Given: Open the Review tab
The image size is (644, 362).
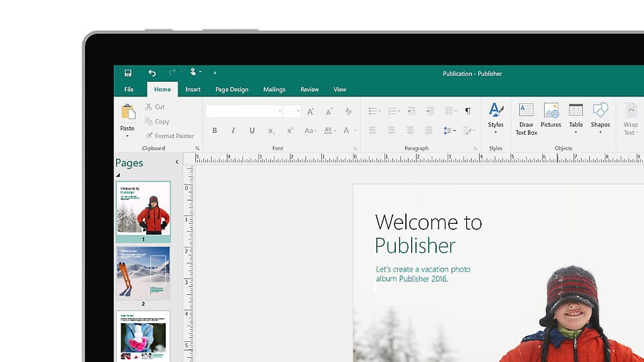Looking at the screenshot, I should [309, 89].
